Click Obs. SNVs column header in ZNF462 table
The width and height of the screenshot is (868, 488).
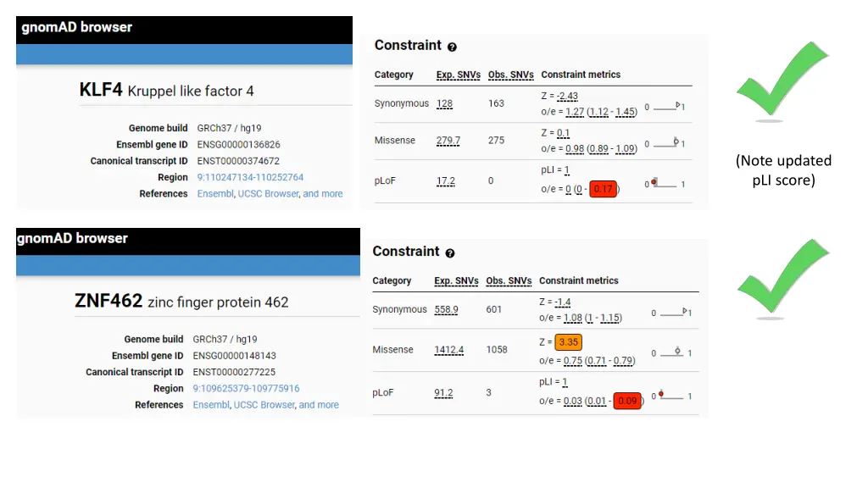pos(509,281)
